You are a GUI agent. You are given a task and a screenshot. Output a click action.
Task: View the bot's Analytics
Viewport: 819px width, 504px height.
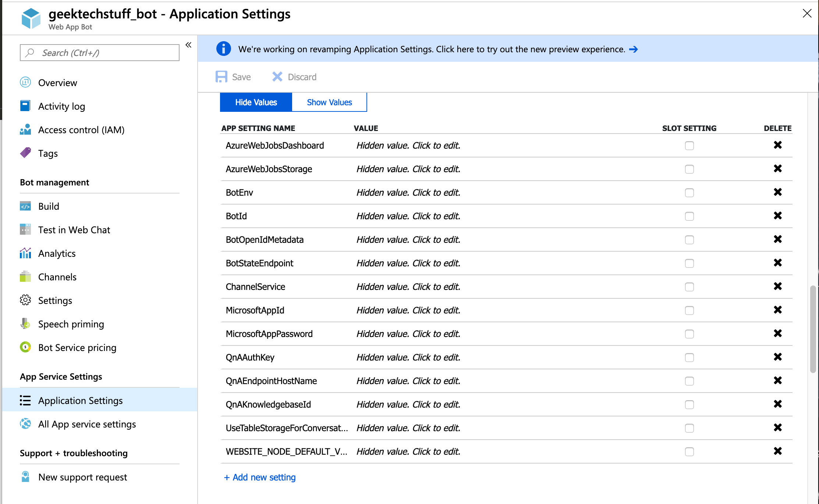click(57, 253)
